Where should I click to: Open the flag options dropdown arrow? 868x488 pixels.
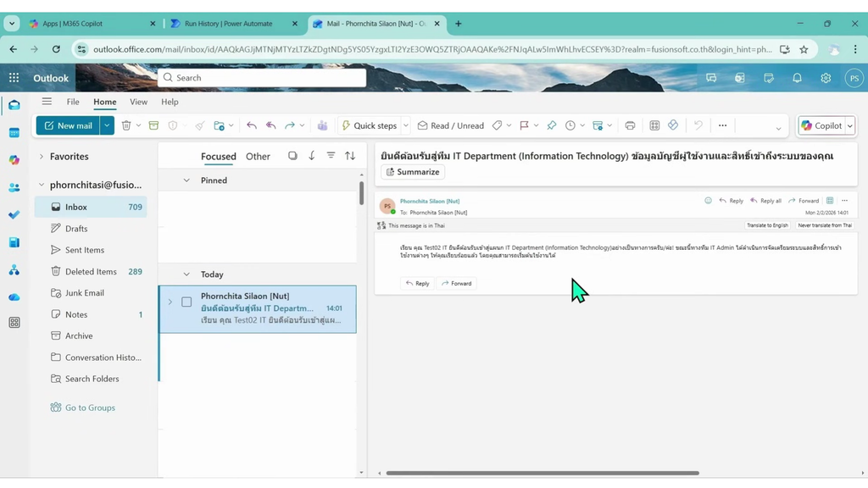(536, 125)
